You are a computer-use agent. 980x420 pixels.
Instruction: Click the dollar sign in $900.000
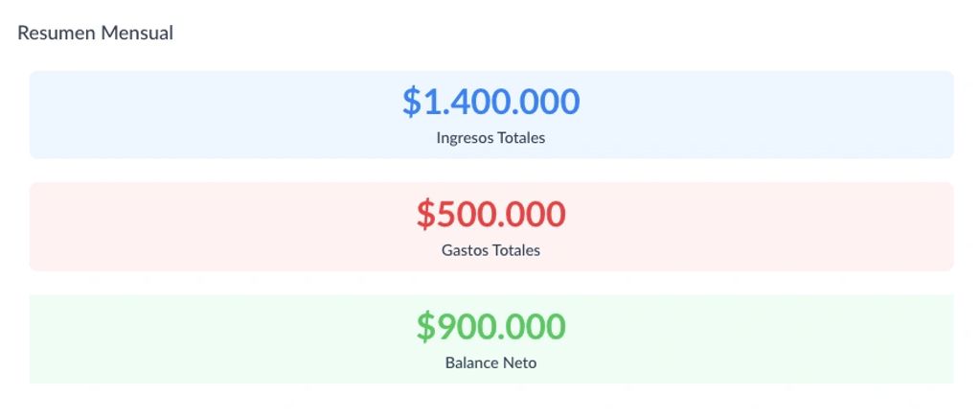[x=425, y=327]
